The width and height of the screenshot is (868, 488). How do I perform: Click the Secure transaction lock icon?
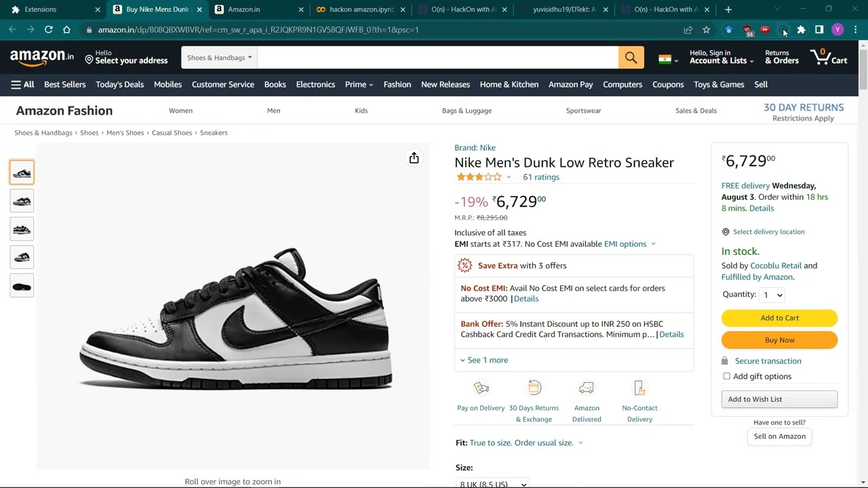click(725, 361)
